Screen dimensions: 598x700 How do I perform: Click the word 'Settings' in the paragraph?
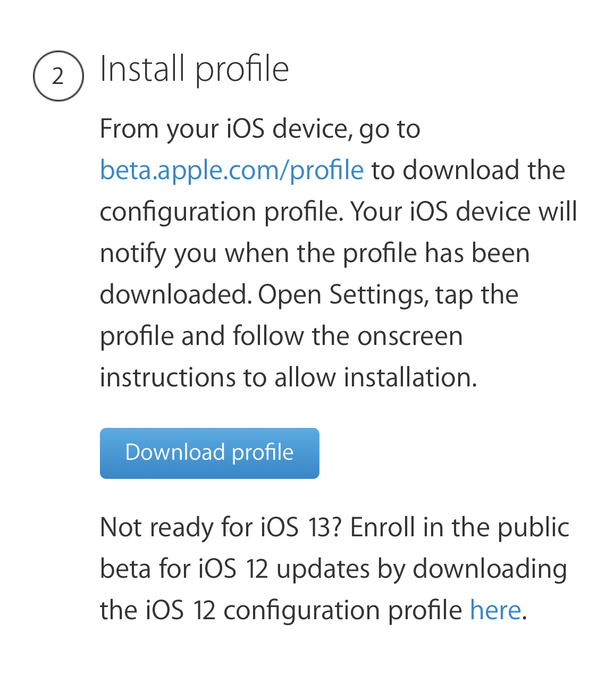[379, 295]
